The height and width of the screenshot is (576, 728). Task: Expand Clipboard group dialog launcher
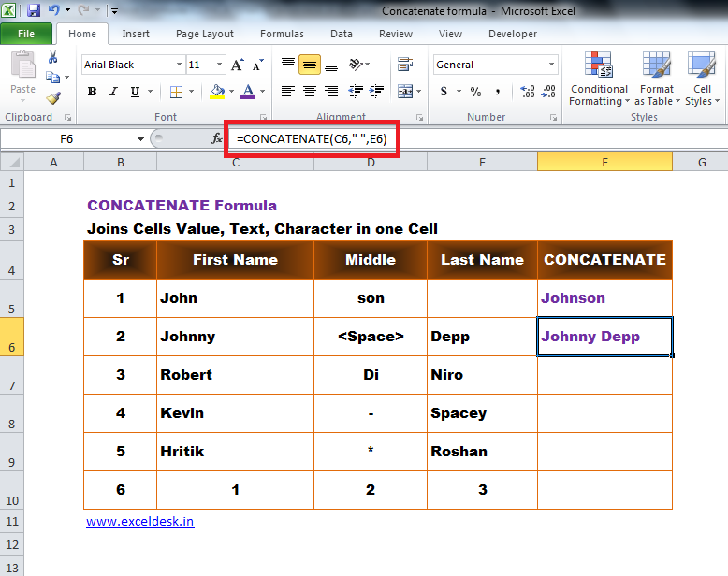pos(67,118)
